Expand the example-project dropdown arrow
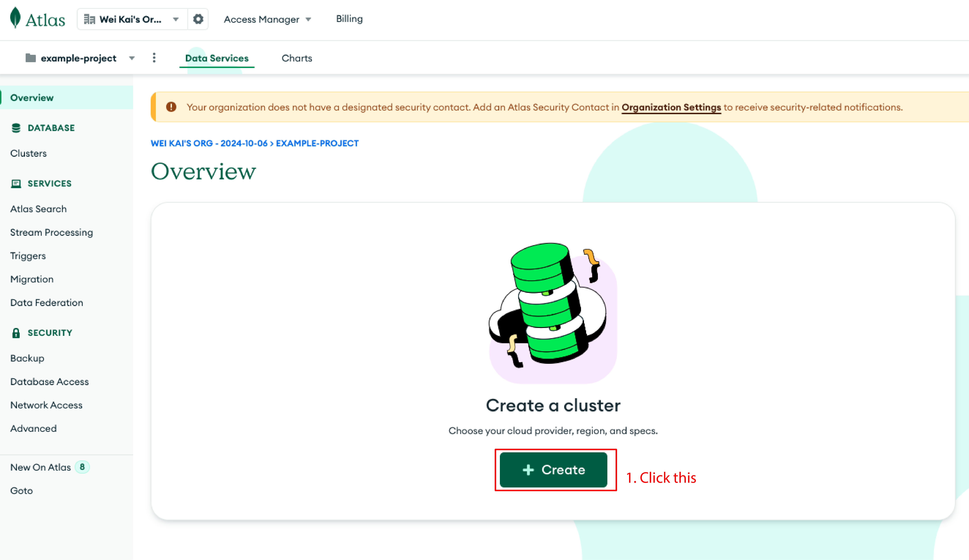The image size is (969, 560). tap(132, 58)
